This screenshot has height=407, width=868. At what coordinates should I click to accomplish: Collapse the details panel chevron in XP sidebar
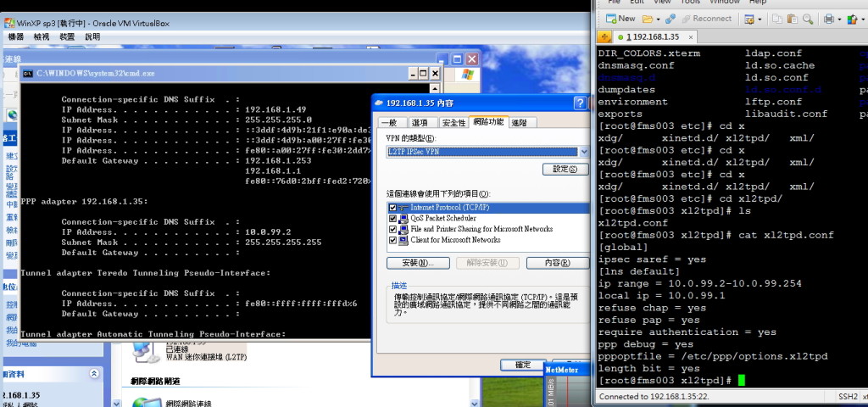coord(94,374)
